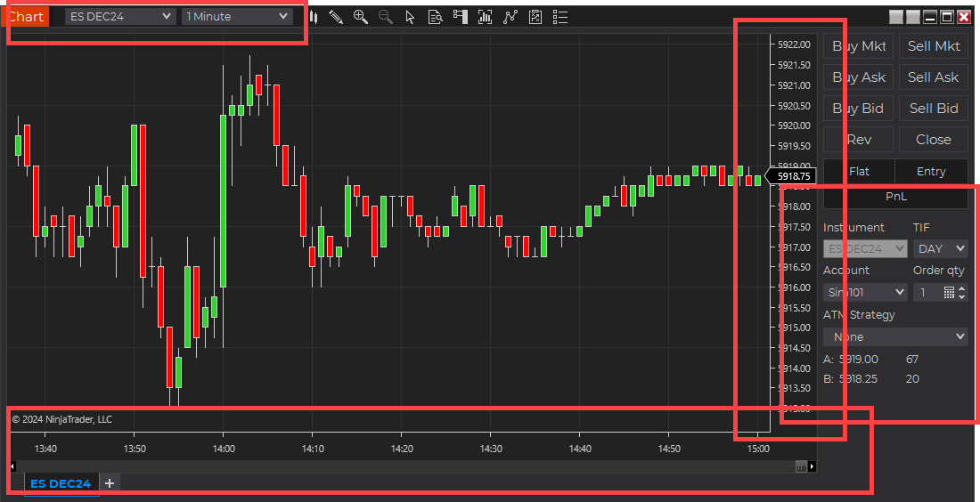Increase order quantity with up arrow
This screenshot has width=980, height=502.
pos(962,287)
